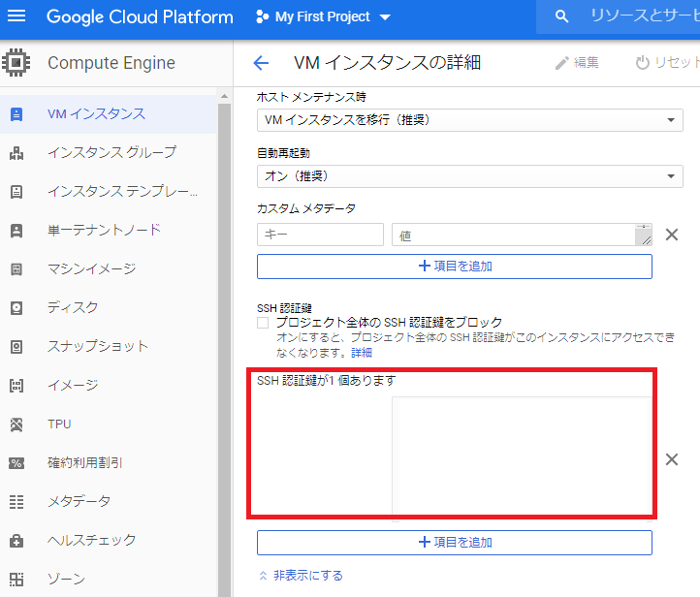The width and height of the screenshot is (700, 597).
Task: Click 単一テナントノード icon
Action: click(x=16, y=231)
